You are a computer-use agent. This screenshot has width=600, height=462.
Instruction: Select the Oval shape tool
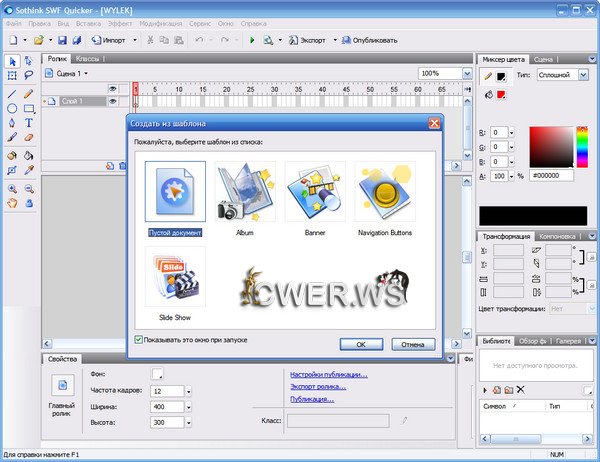click(12, 108)
